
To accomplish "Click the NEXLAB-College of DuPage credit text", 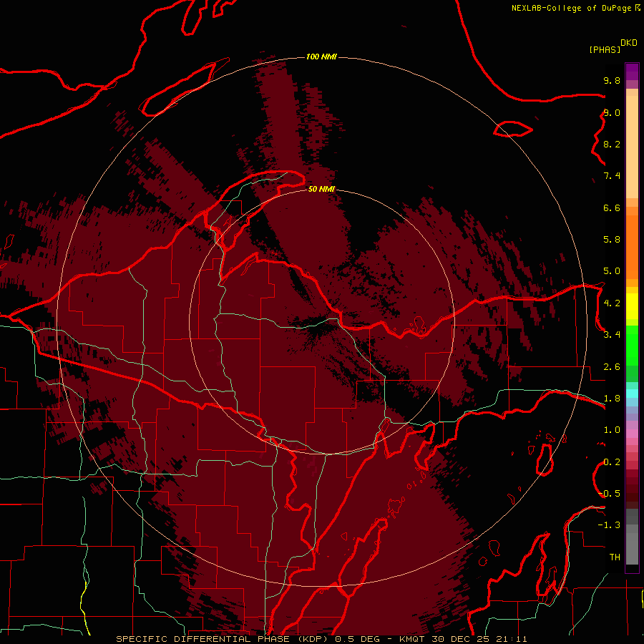I will [x=571, y=8].
